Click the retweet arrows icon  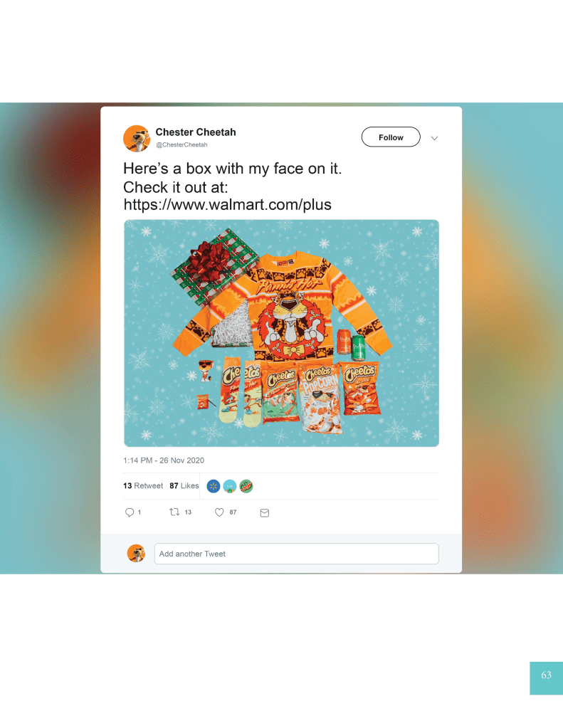click(174, 512)
